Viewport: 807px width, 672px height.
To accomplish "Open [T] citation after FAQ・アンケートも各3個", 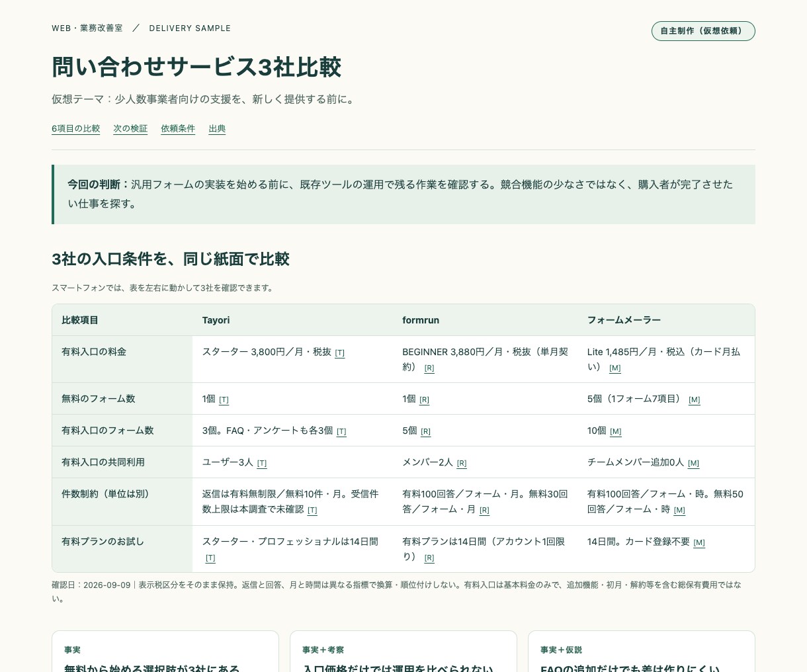I will (341, 431).
